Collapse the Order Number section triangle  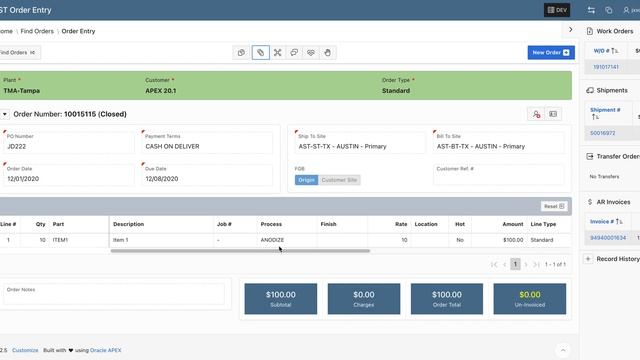(5, 114)
